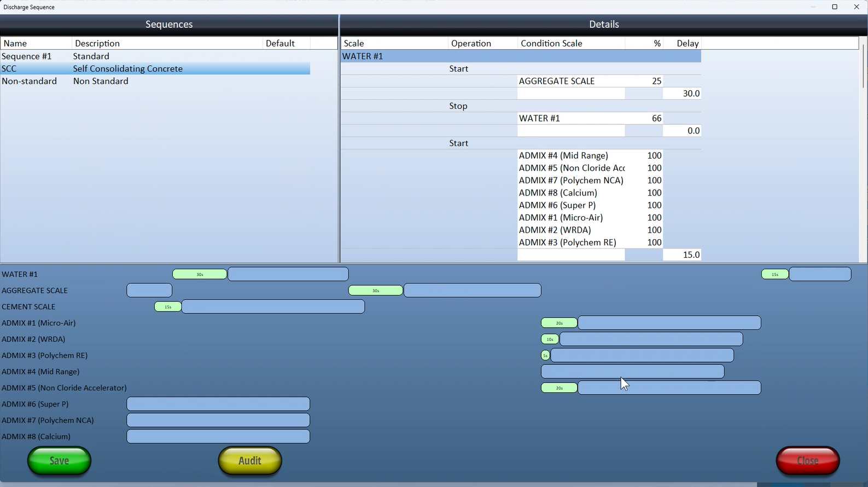This screenshot has width=868, height=487.
Task: Click the 5s delay marker for ADMIX #3
Action: pos(545,356)
